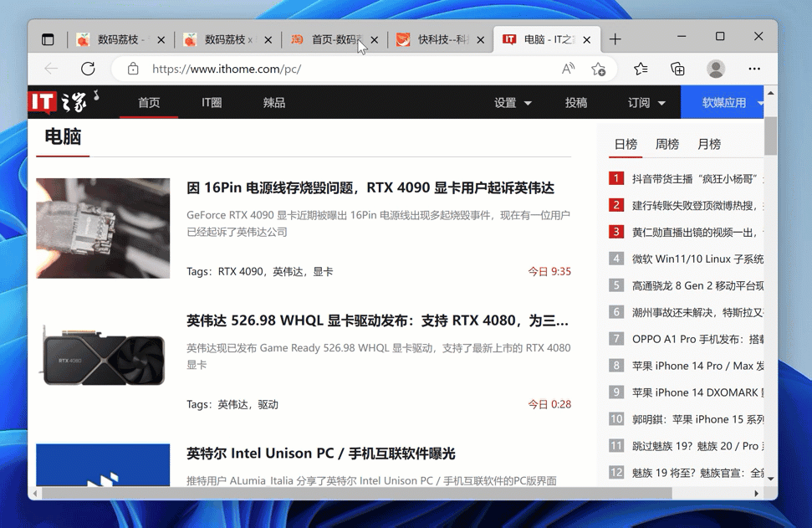Image resolution: width=812 pixels, height=528 pixels.
Task: Close the 快科技 tab
Action: click(481, 40)
